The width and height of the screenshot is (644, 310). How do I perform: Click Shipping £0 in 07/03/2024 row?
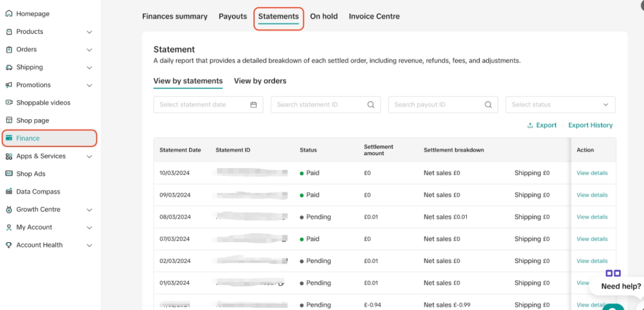coord(532,239)
